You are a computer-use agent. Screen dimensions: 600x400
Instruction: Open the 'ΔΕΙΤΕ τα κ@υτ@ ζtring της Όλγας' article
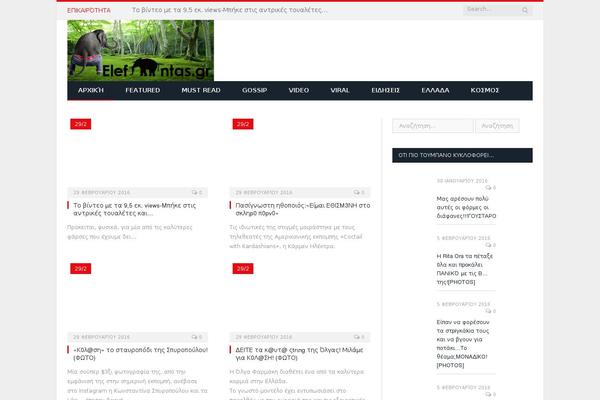tap(299, 353)
